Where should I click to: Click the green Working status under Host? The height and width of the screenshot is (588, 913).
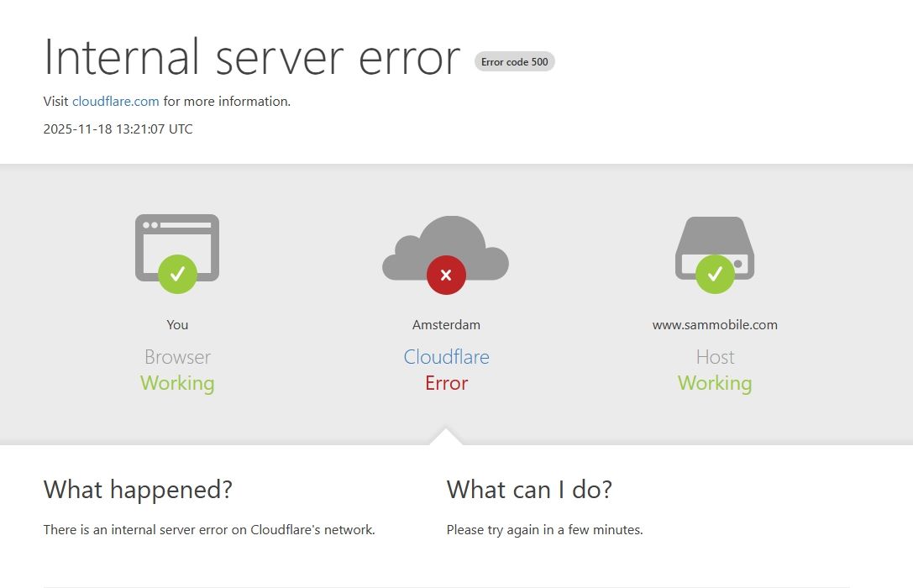pos(715,383)
